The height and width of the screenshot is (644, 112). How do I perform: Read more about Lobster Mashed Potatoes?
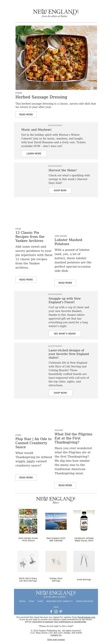point(65,283)
